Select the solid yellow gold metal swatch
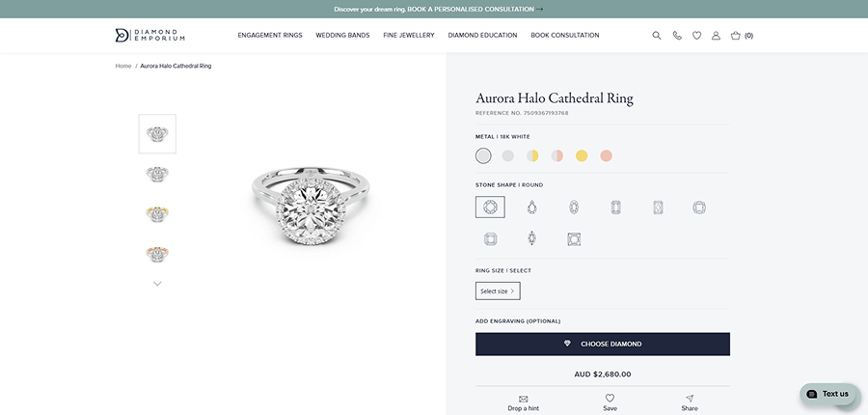 tap(582, 155)
